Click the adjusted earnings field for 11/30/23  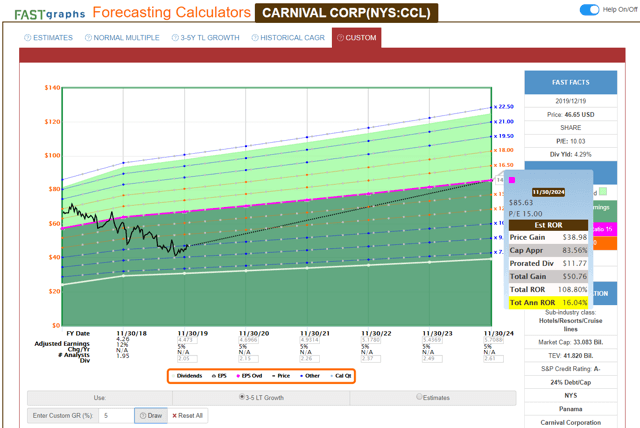tap(432, 340)
